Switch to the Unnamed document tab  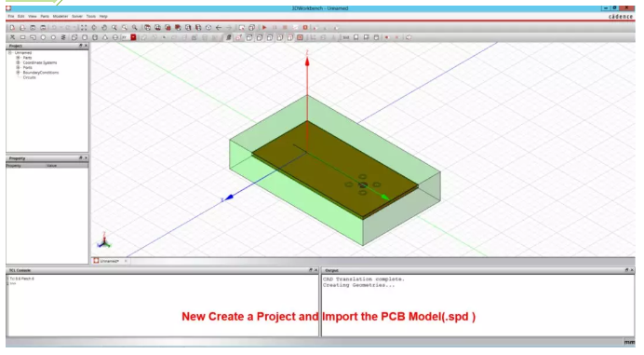click(109, 261)
